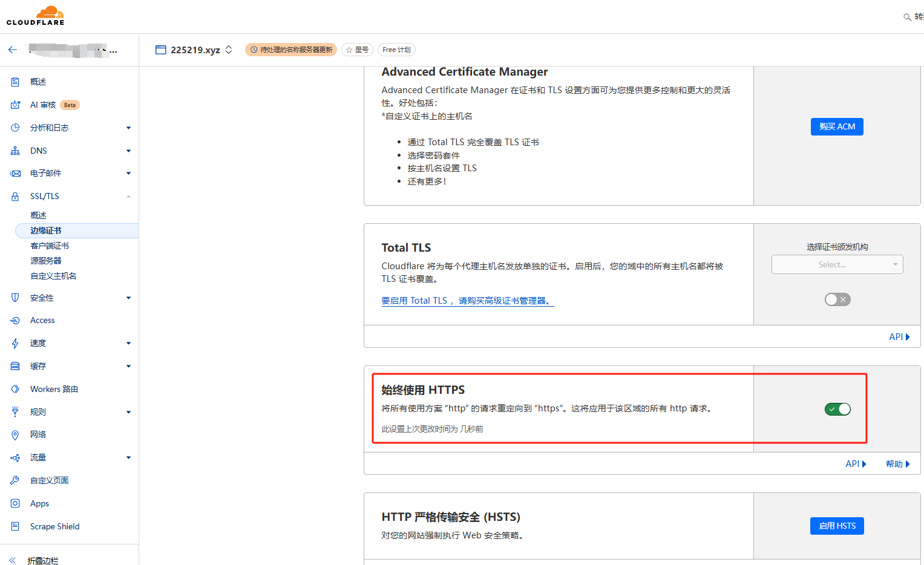Click the SSL/TLS lock icon

[15, 197]
